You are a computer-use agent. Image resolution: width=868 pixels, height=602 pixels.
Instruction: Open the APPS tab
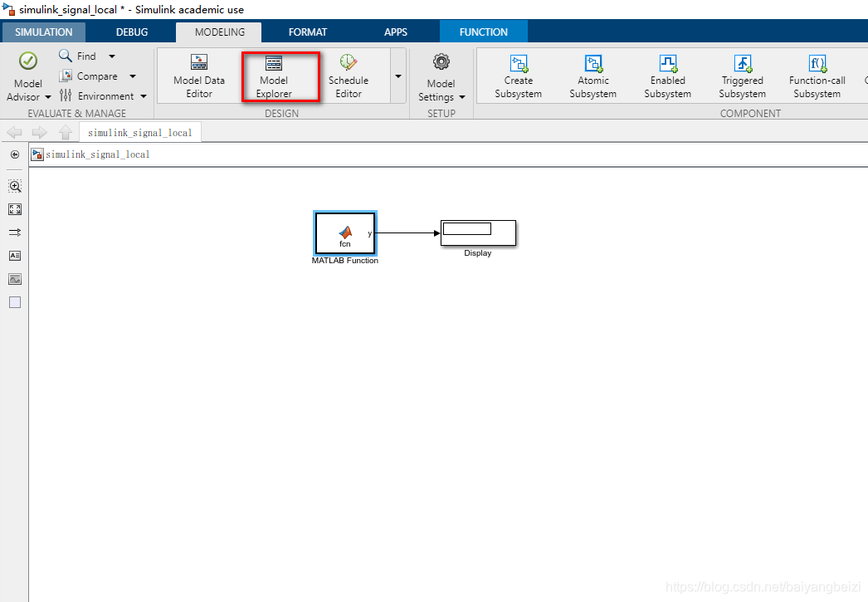pos(396,32)
